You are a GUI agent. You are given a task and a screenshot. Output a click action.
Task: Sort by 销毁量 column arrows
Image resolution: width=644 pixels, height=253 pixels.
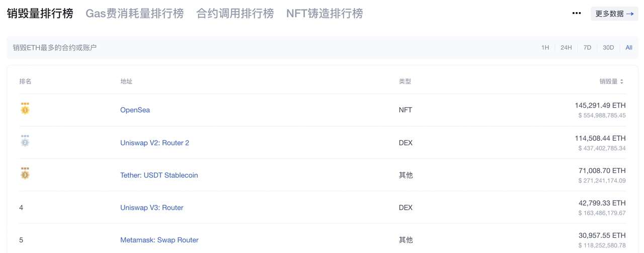pos(622,81)
